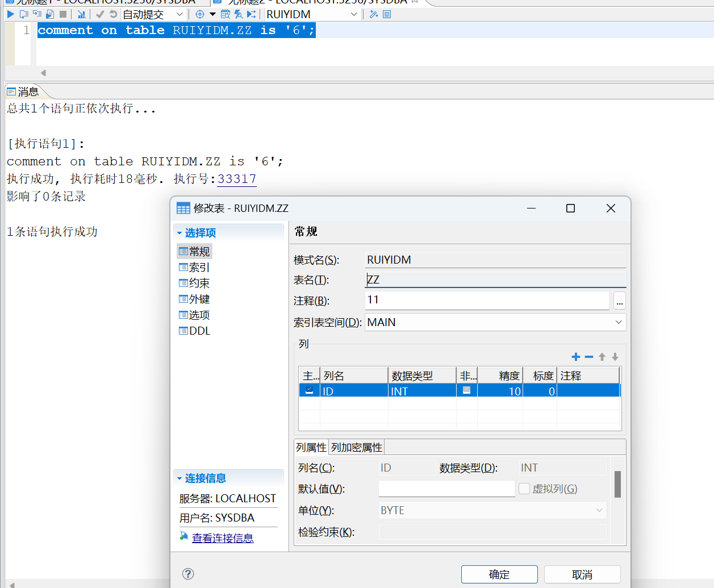Click the 数据类型 column header
Viewport: 714px width, 588px height.
pos(422,376)
